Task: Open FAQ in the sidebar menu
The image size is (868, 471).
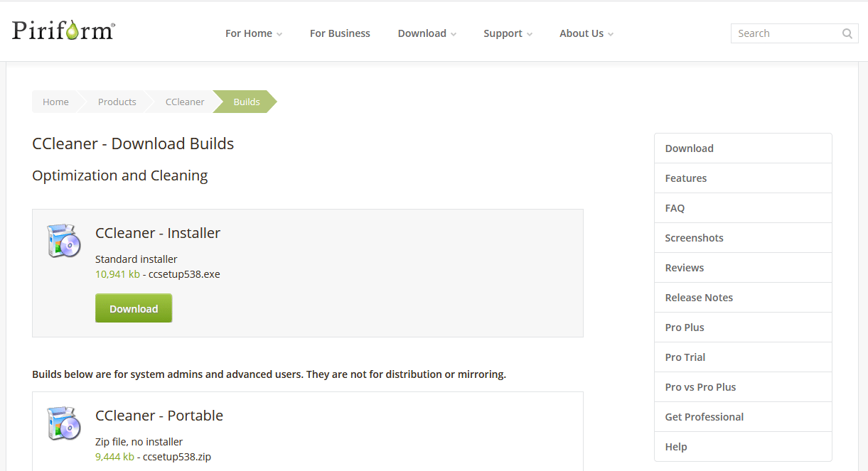Action: pos(743,208)
